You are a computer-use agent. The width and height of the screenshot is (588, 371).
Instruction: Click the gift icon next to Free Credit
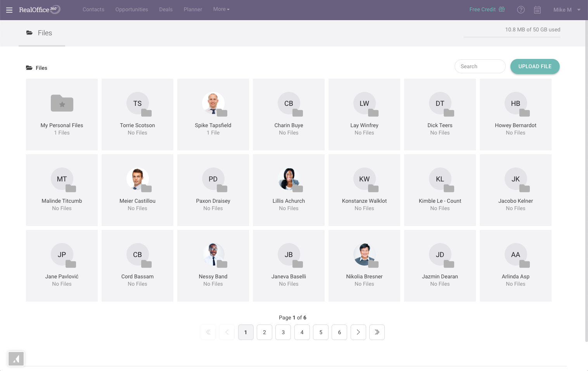coord(501,9)
